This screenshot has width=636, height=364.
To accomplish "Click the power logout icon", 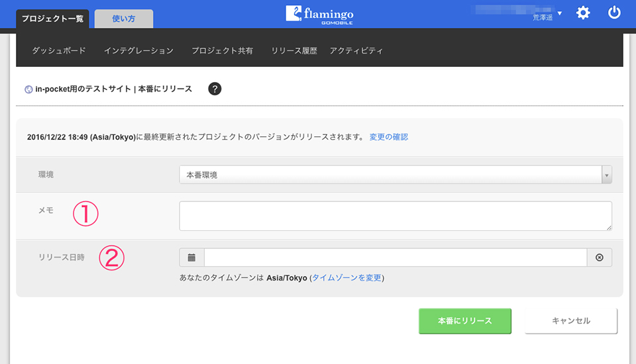I will tap(614, 13).
